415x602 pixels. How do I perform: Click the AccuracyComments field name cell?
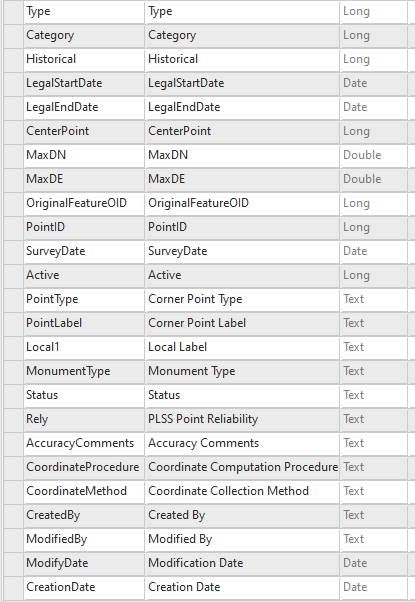[x=84, y=443]
